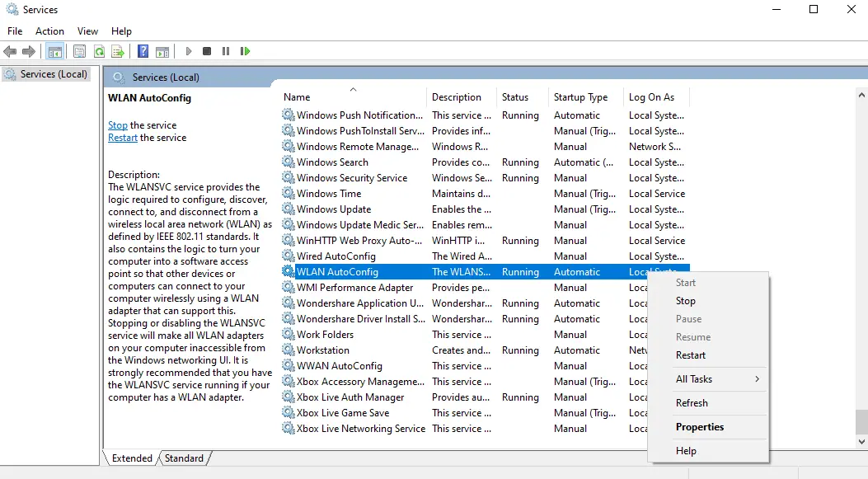Open the File menu
The width and height of the screenshot is (868, 479).
15,31
